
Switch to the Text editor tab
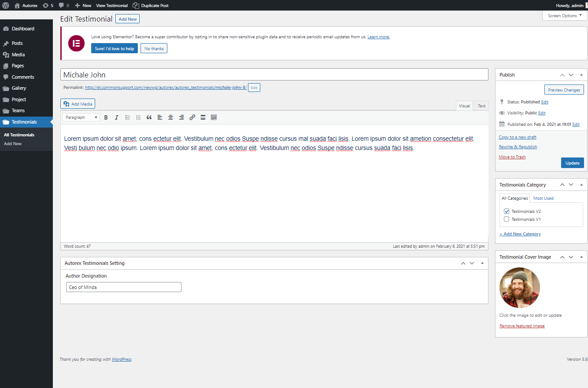point(481,106)
